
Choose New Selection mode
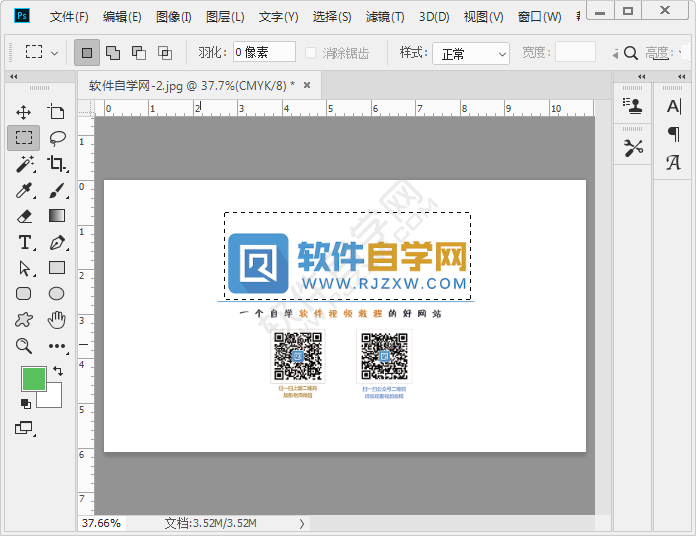[x=87, y=53]
